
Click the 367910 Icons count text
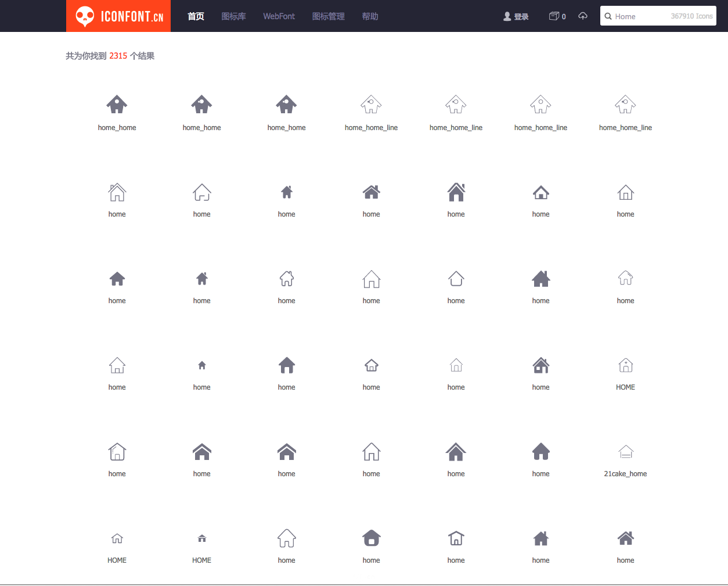[x=691, y=16]
